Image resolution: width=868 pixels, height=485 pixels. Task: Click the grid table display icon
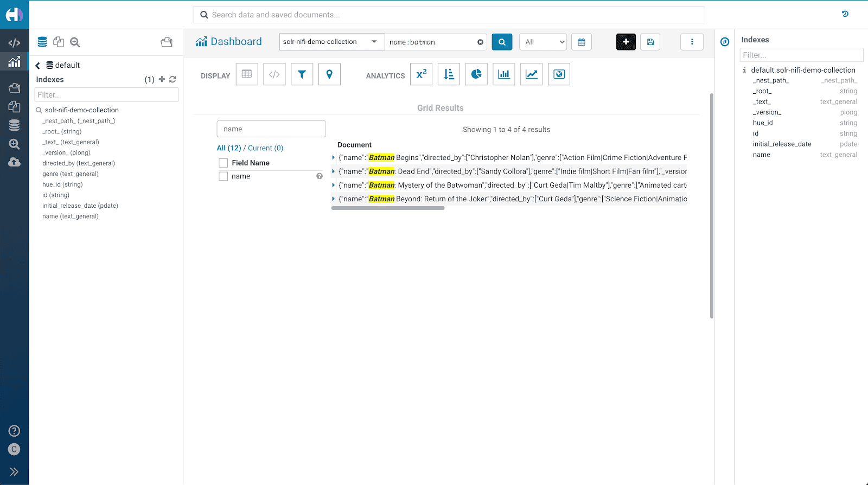tap(247, 74)
